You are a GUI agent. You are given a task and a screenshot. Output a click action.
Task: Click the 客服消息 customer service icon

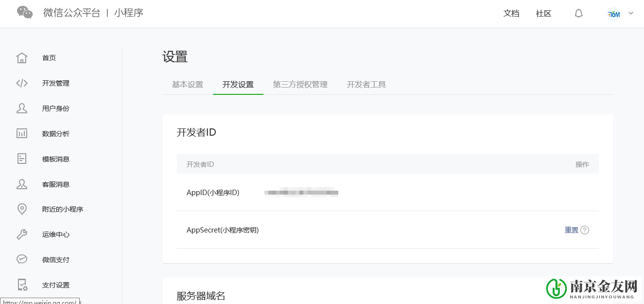[22, 184]
